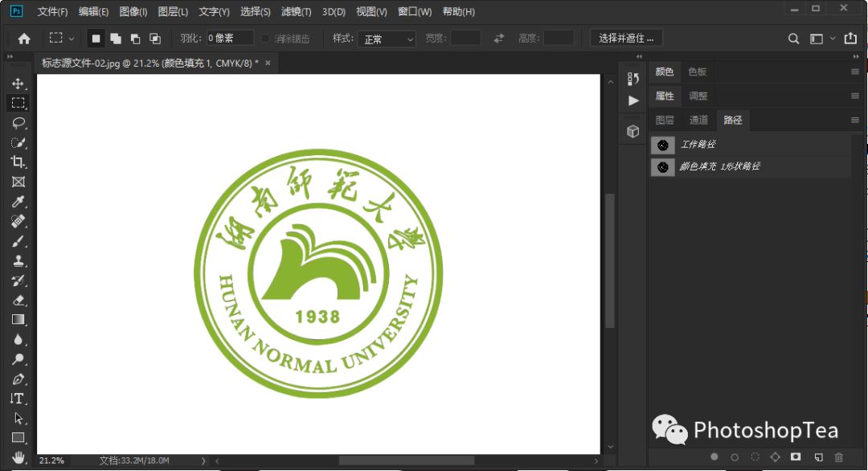Make work path from selection icon
The width and height of the screenshot is (868, 471).
(x=775, y=457)
